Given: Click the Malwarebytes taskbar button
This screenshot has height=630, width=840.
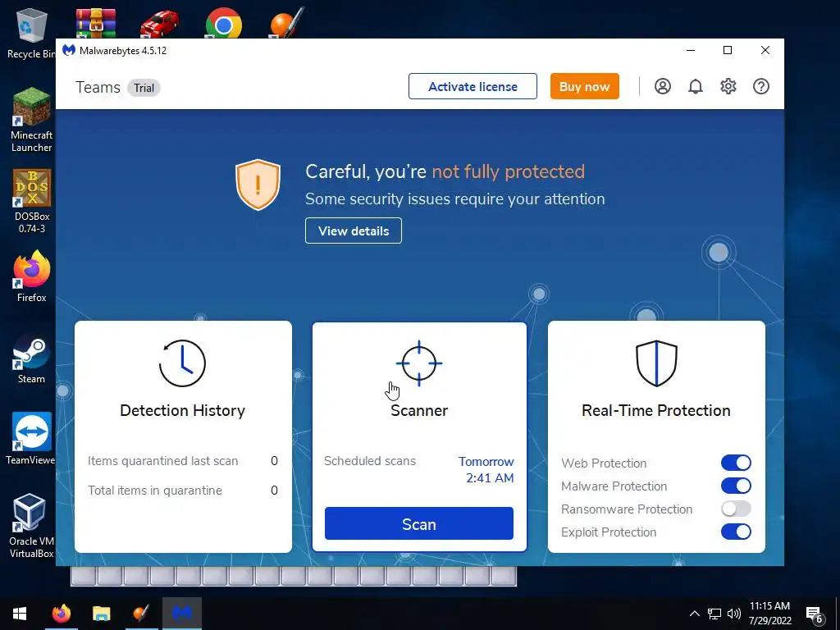Looking at the screenshot, I should tap(182, 614).
